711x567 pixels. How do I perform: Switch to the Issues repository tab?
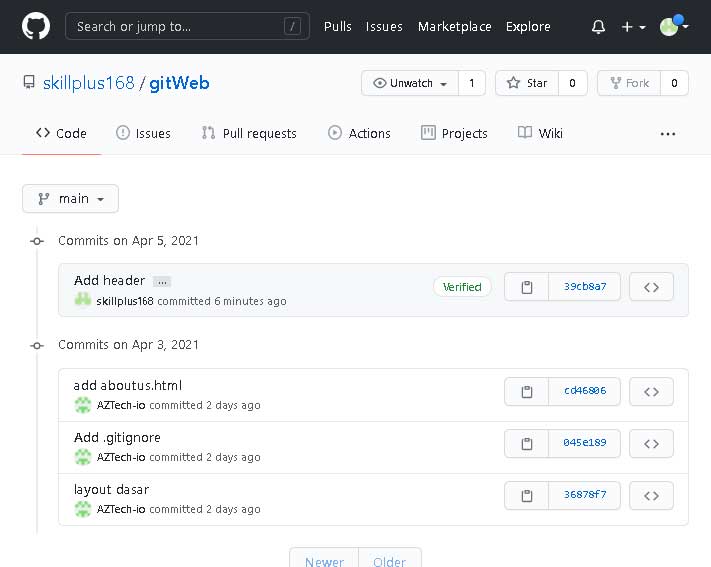point(143,133)
